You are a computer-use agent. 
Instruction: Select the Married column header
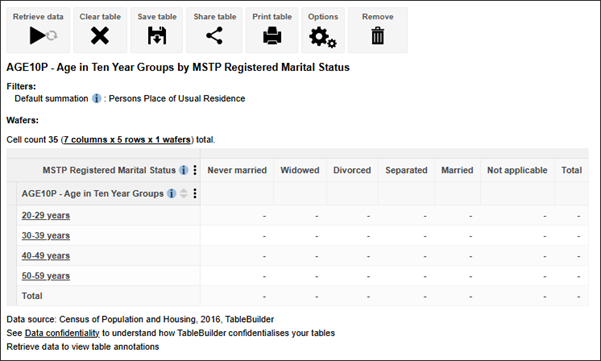(x=457, y=170)
